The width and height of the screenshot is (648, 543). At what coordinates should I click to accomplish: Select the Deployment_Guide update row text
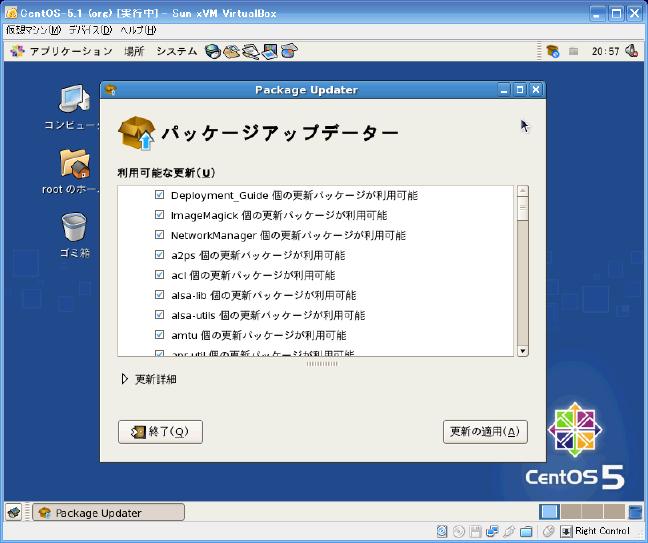pyautogui.click(x=294, y=195)
